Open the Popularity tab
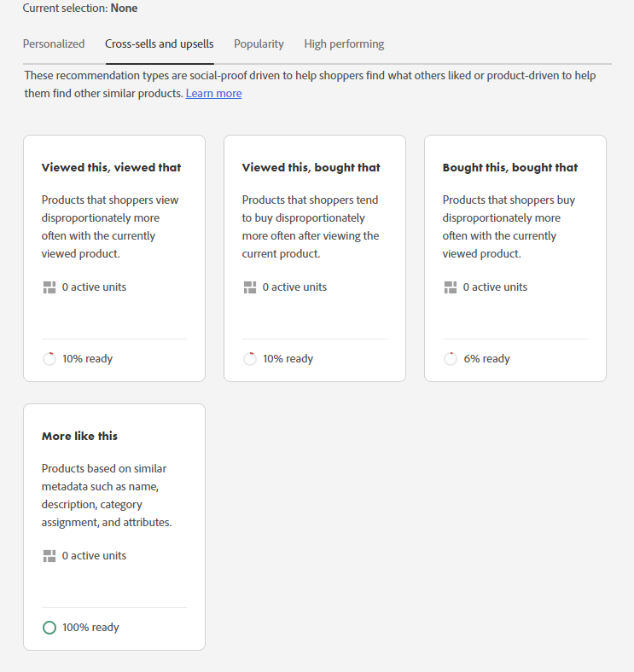Viewport: 634px width, 672px height. click(x=259, y=43)
